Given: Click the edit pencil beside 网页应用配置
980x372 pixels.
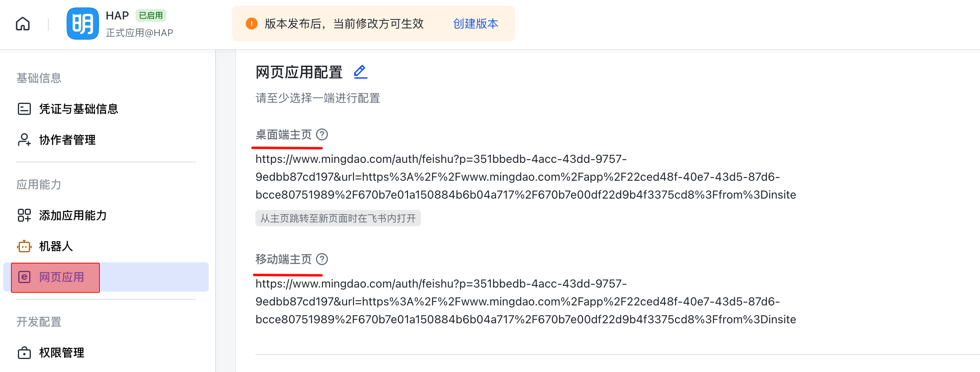Looking at the screenshot, I should point(360,72).
